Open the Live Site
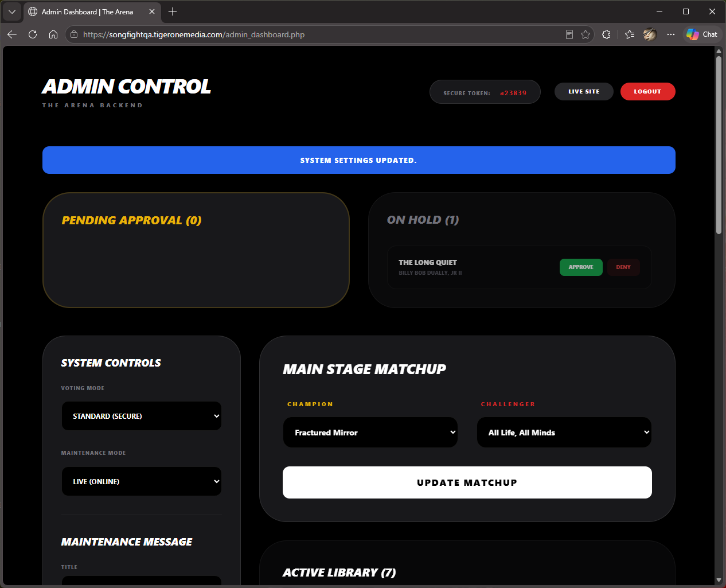The image size is (726, 588). (x=584, y=92)
